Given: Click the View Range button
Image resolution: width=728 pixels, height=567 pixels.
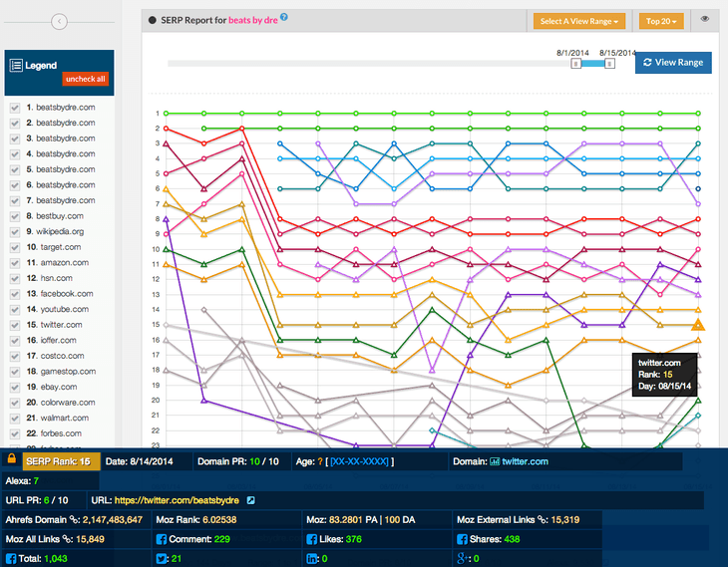Looking at the screenshot, I should (x=673, y=63).
